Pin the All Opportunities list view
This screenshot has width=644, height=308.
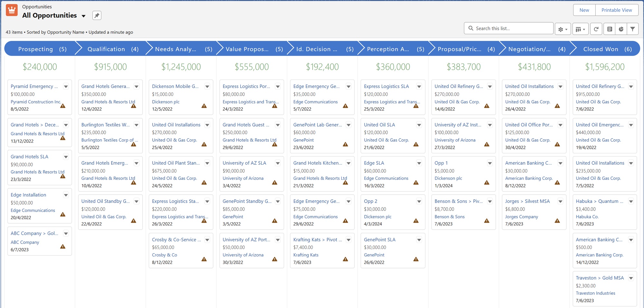pos(97,15)
